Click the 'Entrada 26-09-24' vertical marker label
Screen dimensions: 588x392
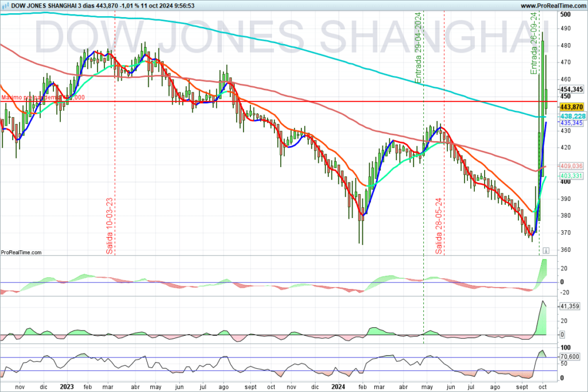click(x=533, y=43)
